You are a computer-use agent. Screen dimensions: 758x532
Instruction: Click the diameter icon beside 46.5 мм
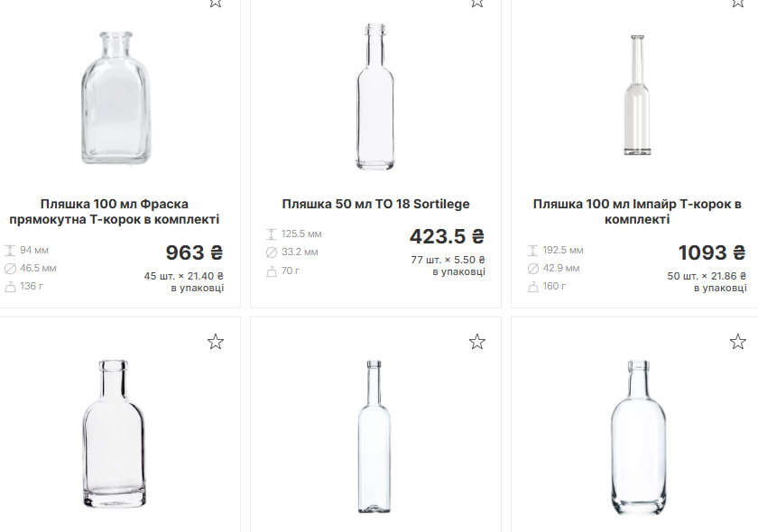pyautogui.click(x=10, y=268)
